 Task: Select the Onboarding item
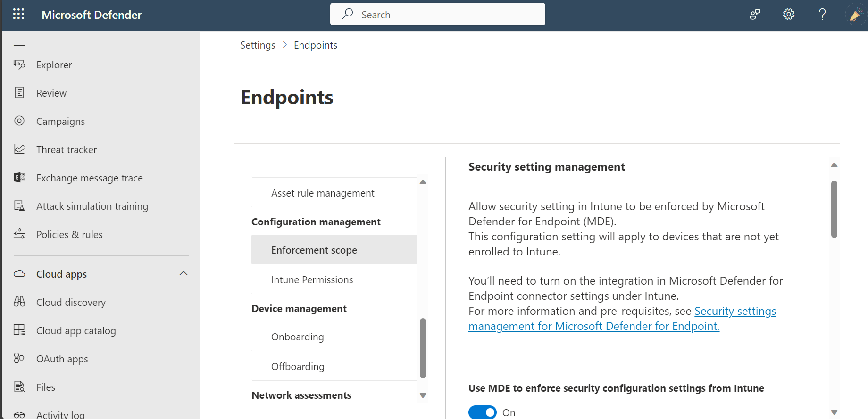[297, 337]
